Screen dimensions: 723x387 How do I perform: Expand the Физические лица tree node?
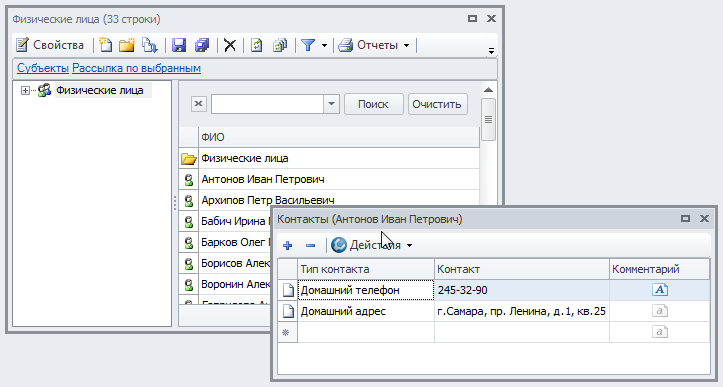point(25,90)
